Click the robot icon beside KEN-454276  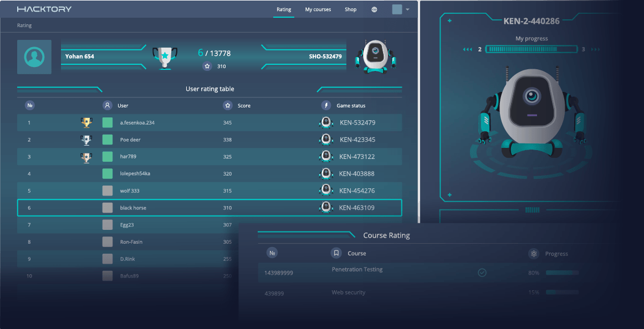click(x=326, y=191)
